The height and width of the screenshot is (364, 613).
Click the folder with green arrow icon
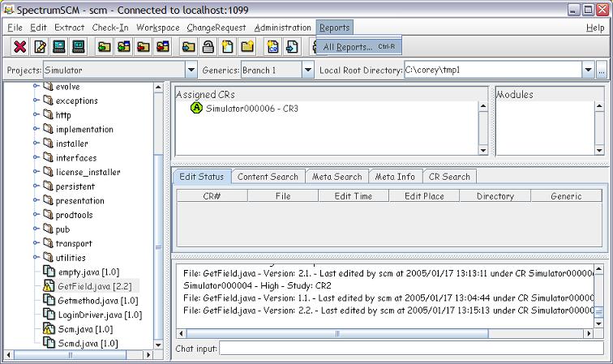pos(104,47)
